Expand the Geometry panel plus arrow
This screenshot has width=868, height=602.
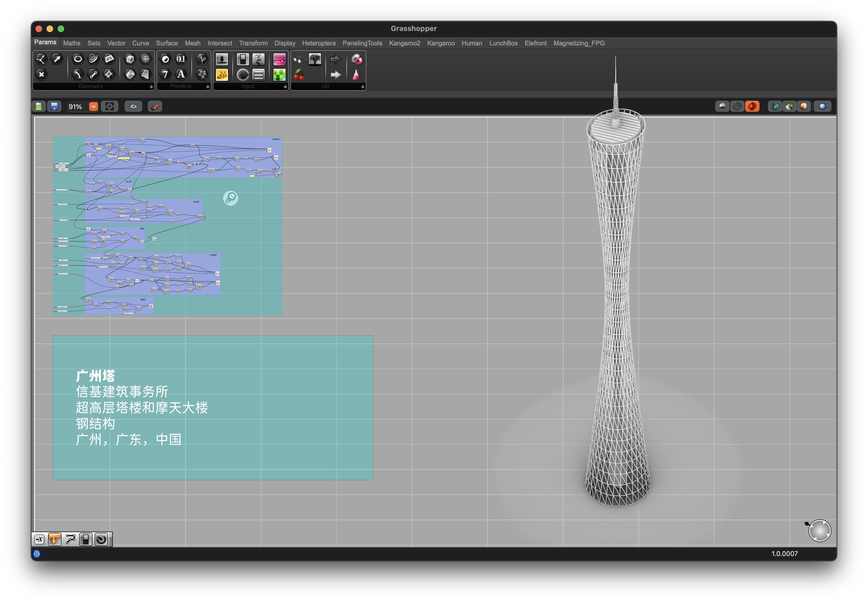click(x=151, y=87)
